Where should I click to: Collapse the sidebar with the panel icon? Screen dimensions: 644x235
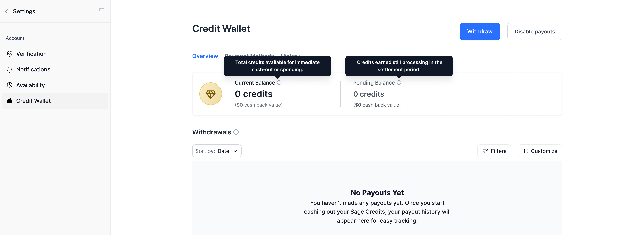tap(101, 11)
